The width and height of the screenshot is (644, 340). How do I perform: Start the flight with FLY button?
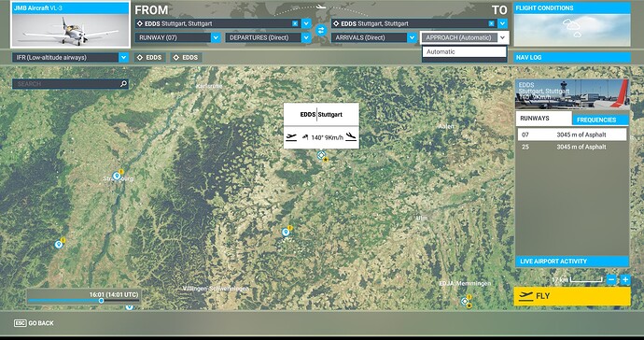click(x=572, y=296)
